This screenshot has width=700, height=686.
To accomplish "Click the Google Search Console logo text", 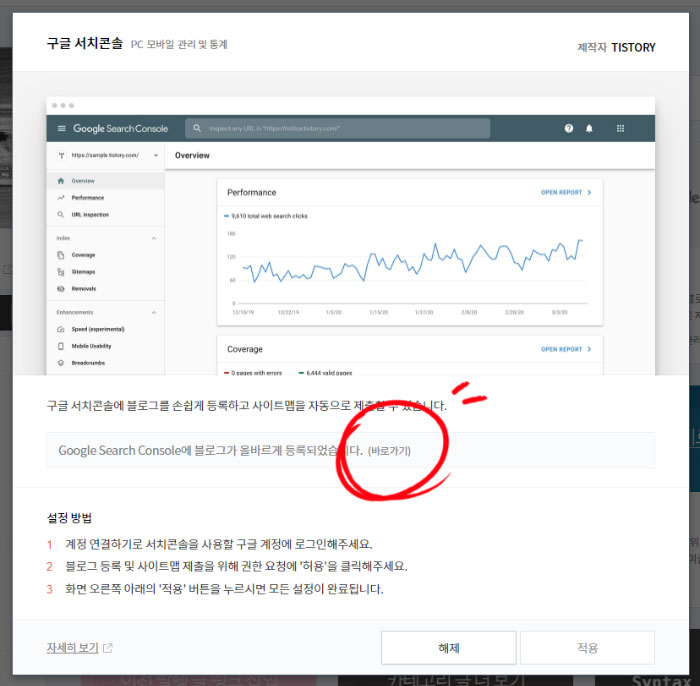I will (x=121, y=129).
